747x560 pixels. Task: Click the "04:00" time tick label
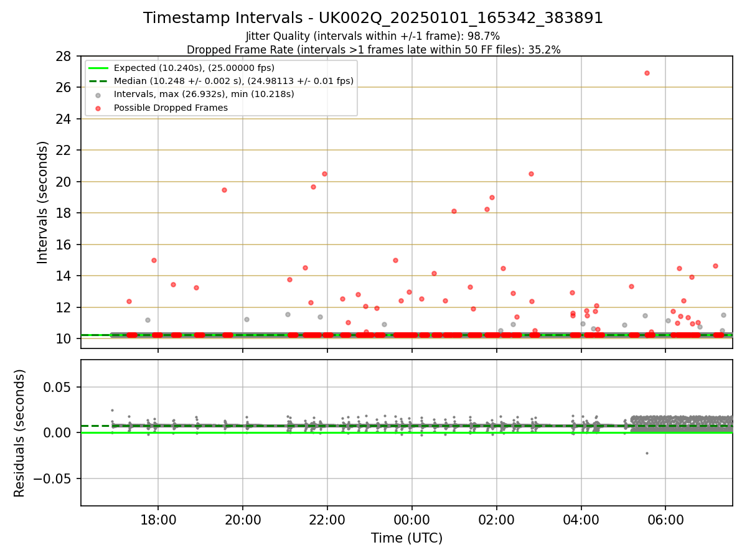tap(581, 520)
